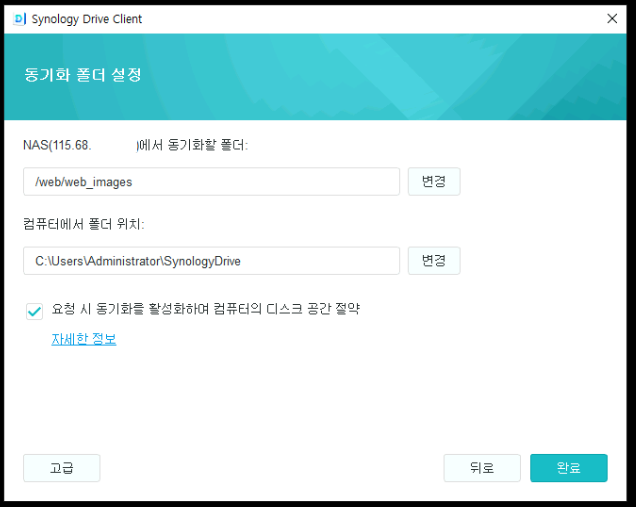Focus the C:\Users\Administrator\SynologyDrive path field
Viewport: 636px width, 507px height.
pos(211,260)
